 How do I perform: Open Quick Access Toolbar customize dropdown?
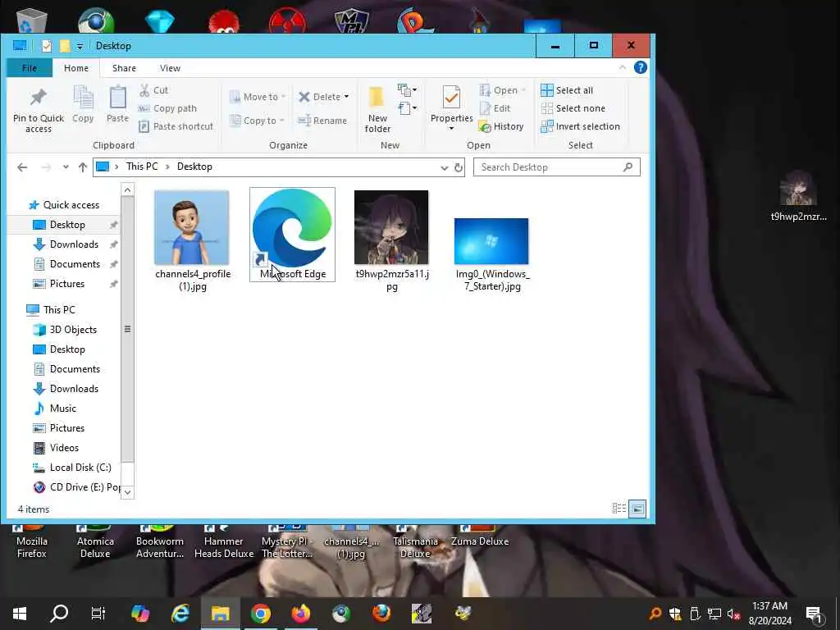[x=80, y=47]
